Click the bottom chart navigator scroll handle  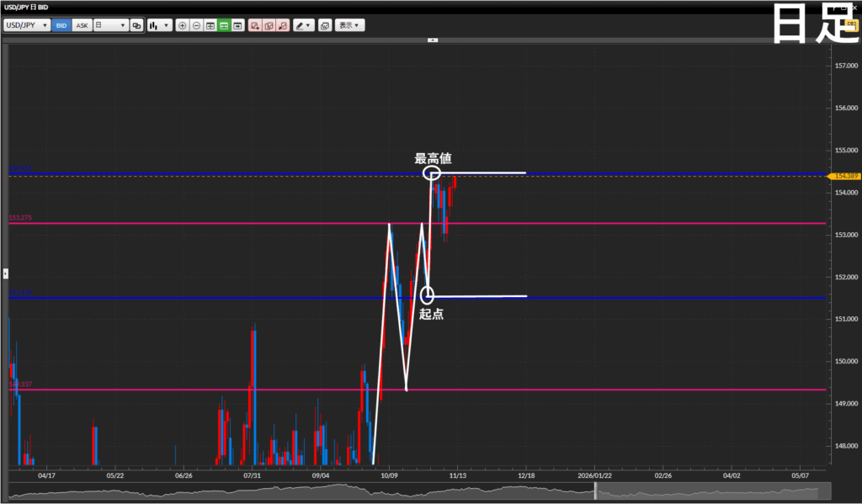click(596, 491)
